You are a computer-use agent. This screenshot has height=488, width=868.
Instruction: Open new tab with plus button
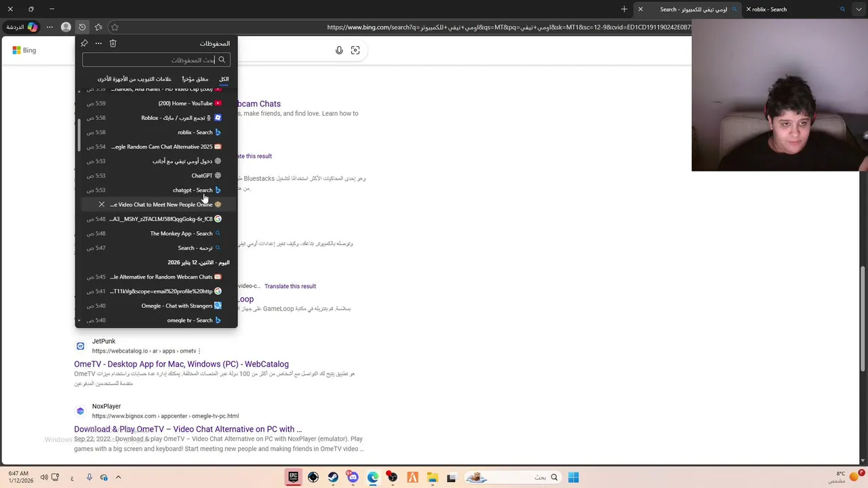click(x=624, y=9)
